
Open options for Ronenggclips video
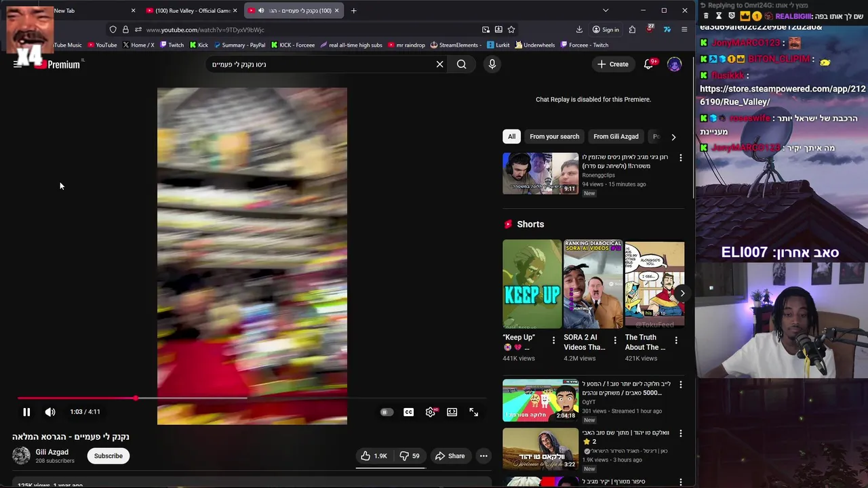681,158
